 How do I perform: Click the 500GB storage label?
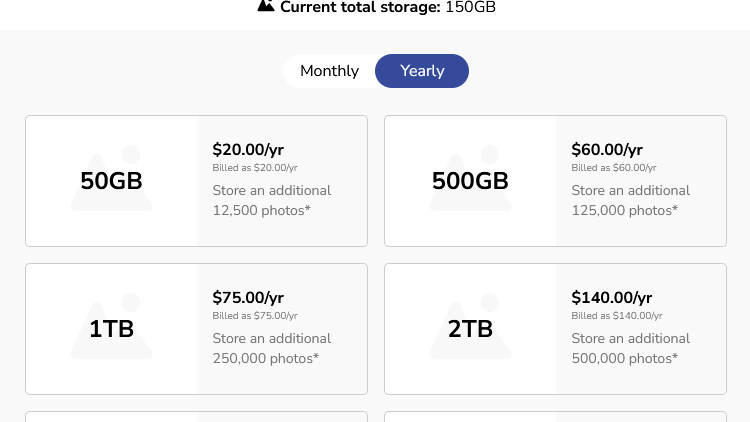[x=470, y=181]
